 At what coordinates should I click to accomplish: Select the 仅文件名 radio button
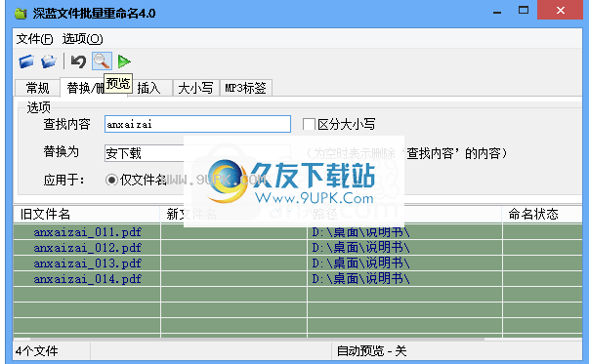click(111, 181)
